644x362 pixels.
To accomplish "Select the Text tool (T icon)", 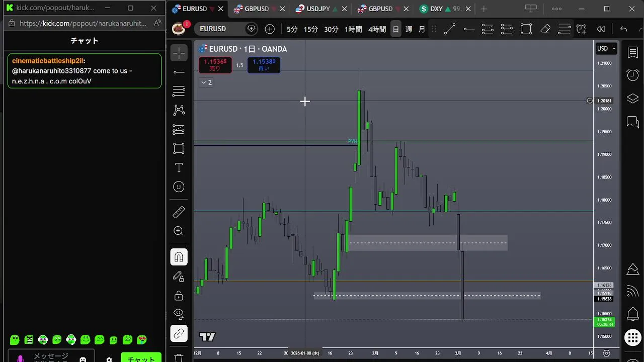I will (x=179, y=167).
